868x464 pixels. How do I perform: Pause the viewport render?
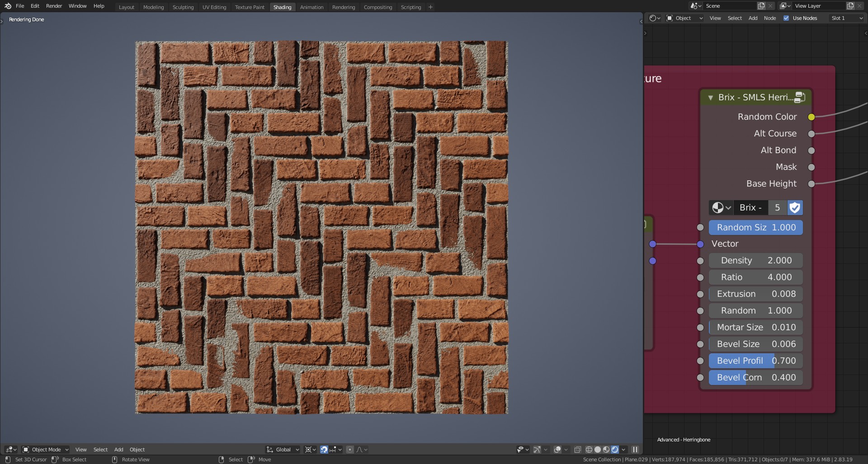pyautogui.click(x=635, y=450)
